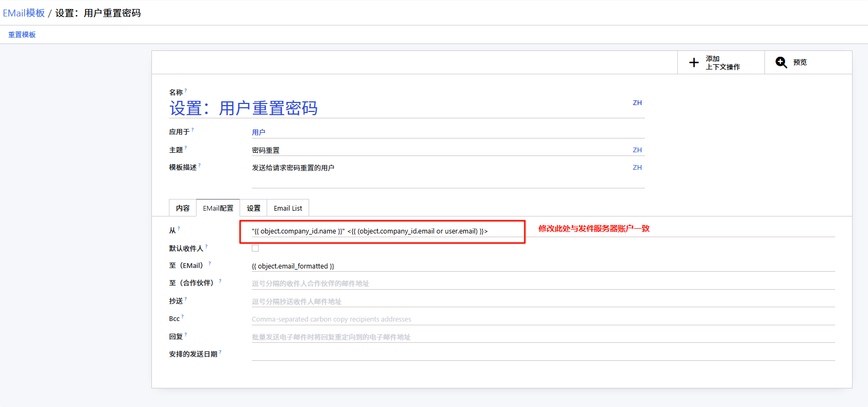
Task: Click the 回复 reply-to input field
Action: (x=542, y=337)
